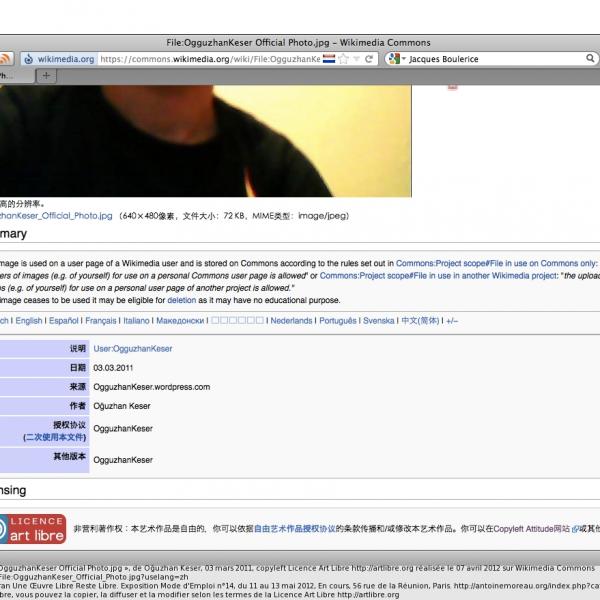The image size is (600, 600).
Task: Open the File in use in another Wikimedia project link
Action: point(439,276)
